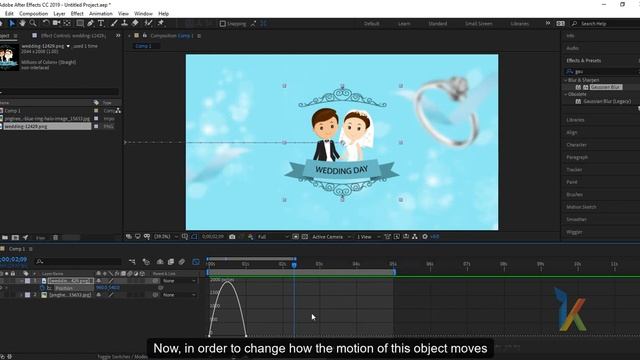This screenshot has height=360, width=640.
Task: Select Gaussian Blur (Legacy) effect
Action: [607, 101]
